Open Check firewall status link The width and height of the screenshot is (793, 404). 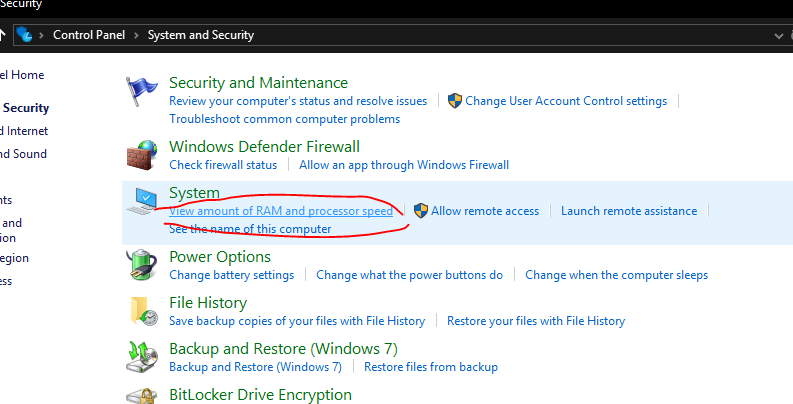pos(223,165)
